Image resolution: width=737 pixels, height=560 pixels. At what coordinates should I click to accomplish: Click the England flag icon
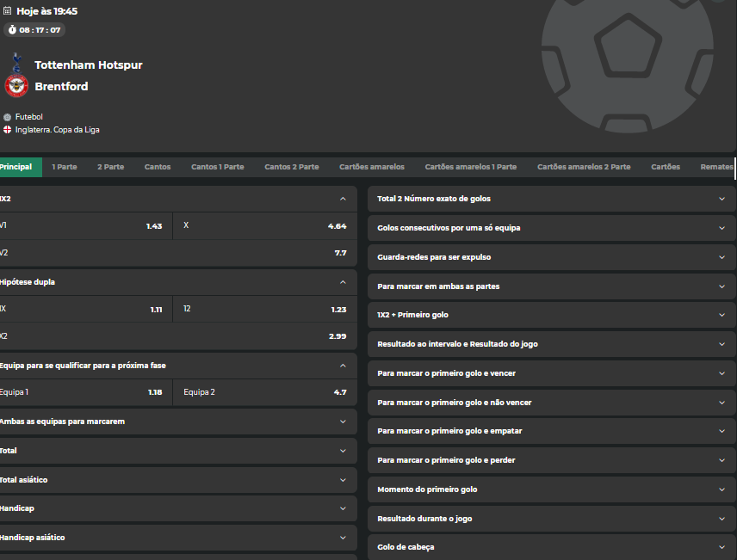coord(8,130)
